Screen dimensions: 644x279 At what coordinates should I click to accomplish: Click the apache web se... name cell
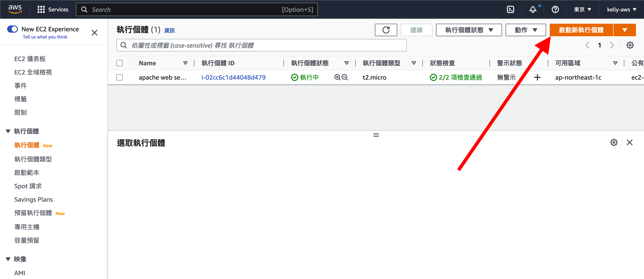[x=162, y=77]
